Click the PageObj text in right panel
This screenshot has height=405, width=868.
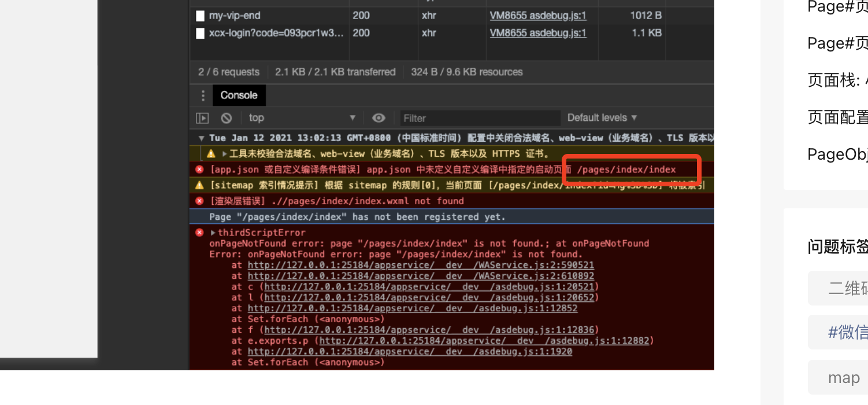coord(837,154)
